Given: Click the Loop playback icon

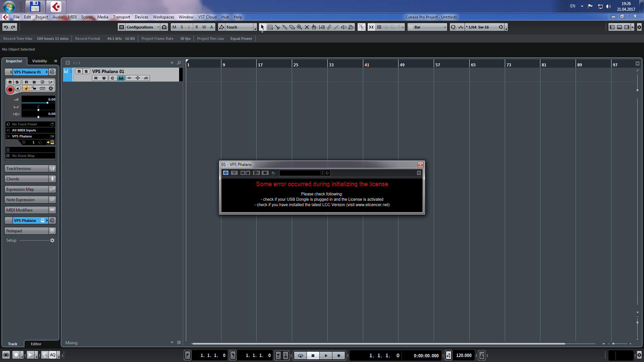Looking at the screenshot, I should pyautogui.click(x=300, y=355).
